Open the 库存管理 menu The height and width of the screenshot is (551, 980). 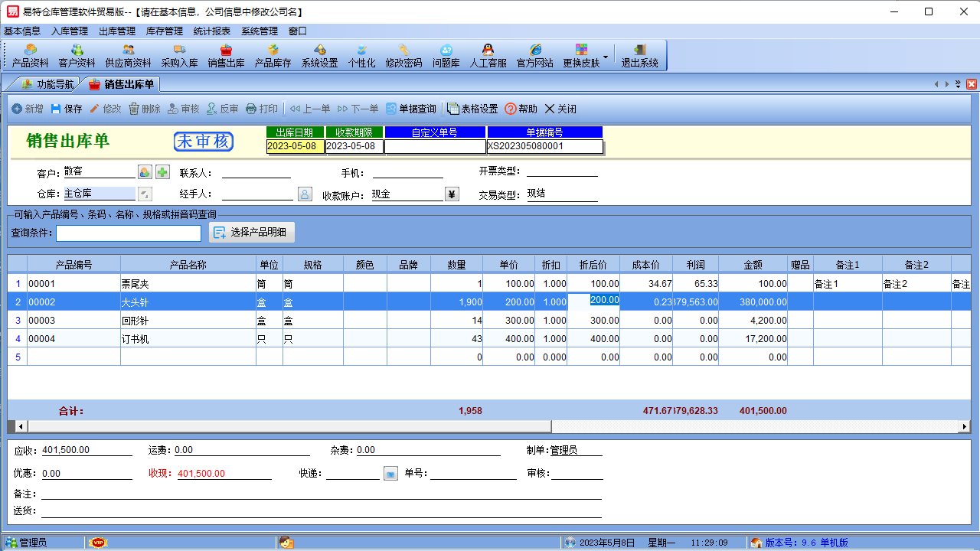[164, 31]
